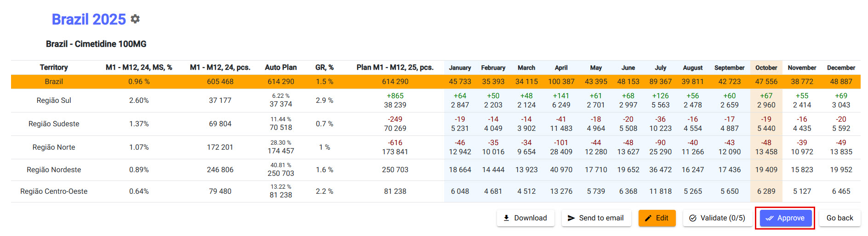Image resolution: width=868 pixels, height=236 pixels.
Task: Click the Go back button
Action: pos(839,218)
